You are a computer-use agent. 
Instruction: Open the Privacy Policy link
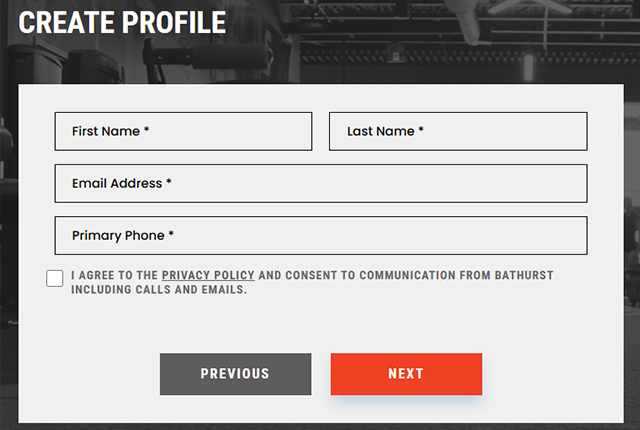[x=208, y=275]
